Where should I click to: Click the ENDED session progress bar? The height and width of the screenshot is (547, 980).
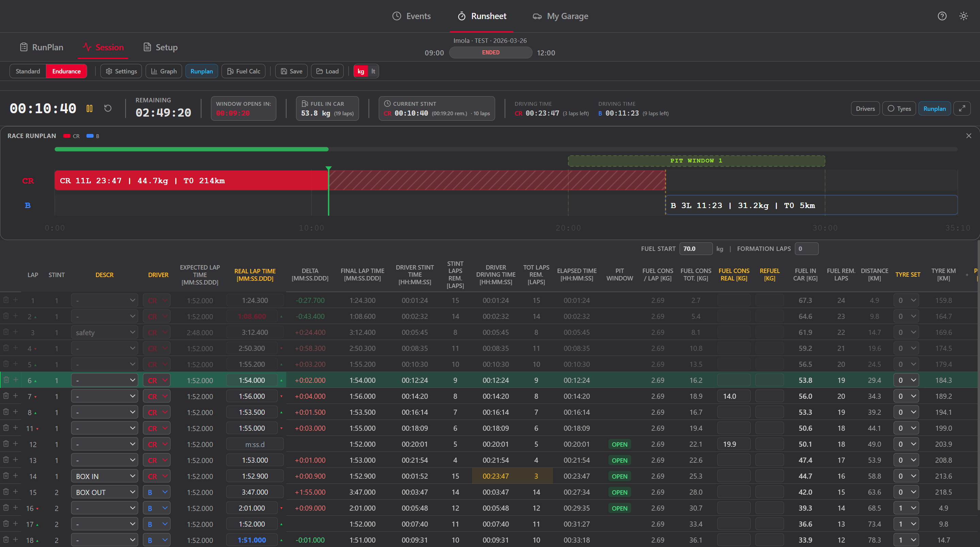pyautogui.click(x=490, y=52)
